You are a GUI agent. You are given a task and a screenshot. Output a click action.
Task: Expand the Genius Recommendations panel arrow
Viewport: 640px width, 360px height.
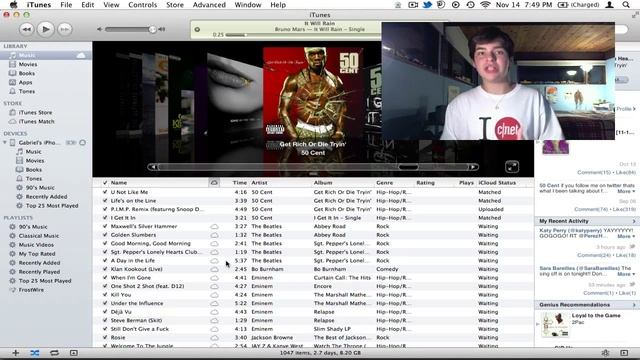click(x=634, y=305)
